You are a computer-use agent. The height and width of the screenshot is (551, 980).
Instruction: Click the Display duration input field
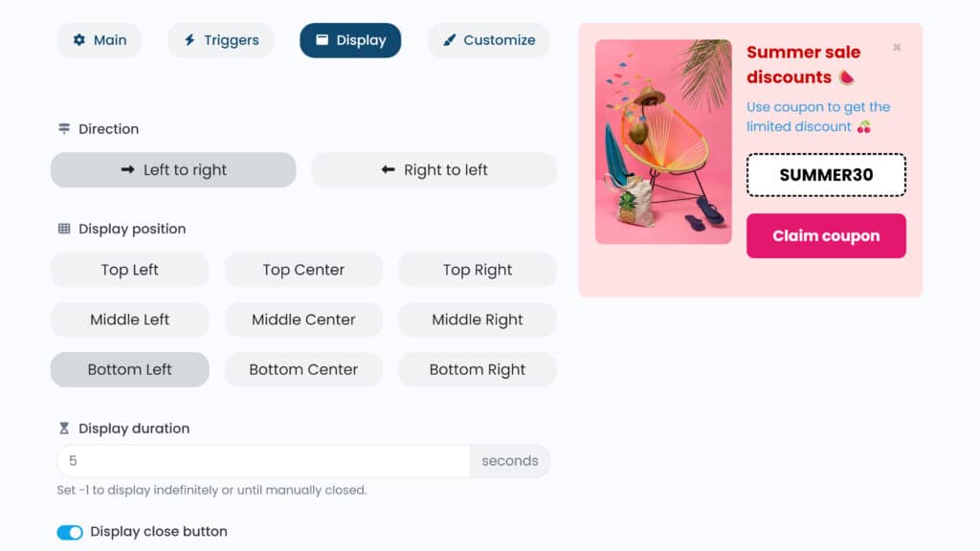pyautogui.click(x=263, y=461)
